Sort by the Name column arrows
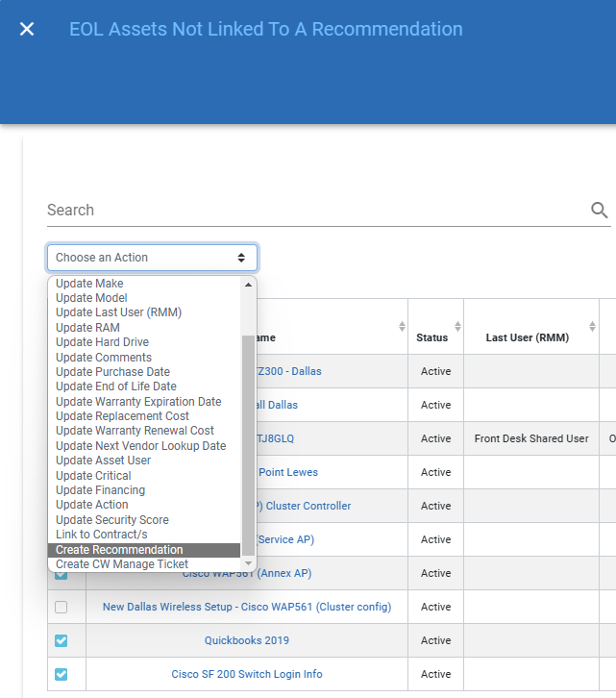 pyautogui.click(x=402, y=326)
